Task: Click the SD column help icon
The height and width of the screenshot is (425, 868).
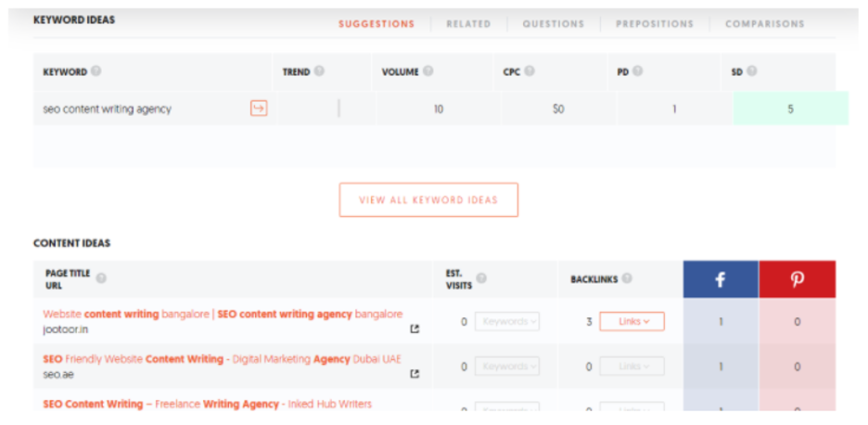Action: tap(752, 71)
